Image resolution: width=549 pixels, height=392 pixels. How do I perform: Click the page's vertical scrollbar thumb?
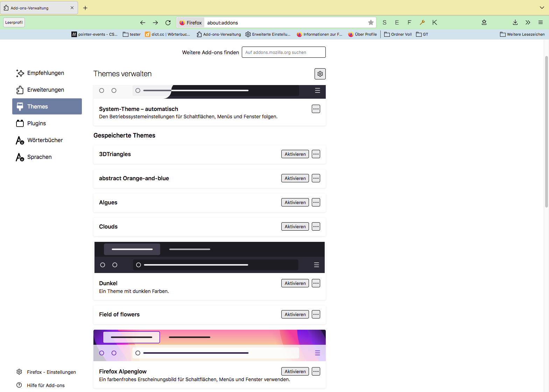[547, 132]
